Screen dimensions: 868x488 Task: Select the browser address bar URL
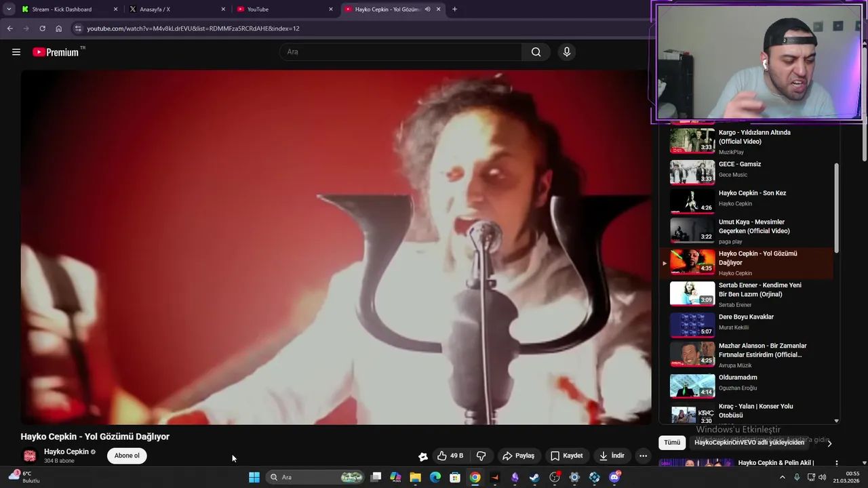click(193, 28)
